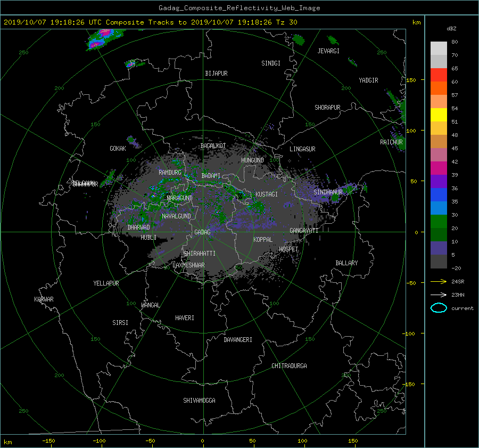Click the DAVANGERI city label
The image size is (479, 448).
click(238, 340)
